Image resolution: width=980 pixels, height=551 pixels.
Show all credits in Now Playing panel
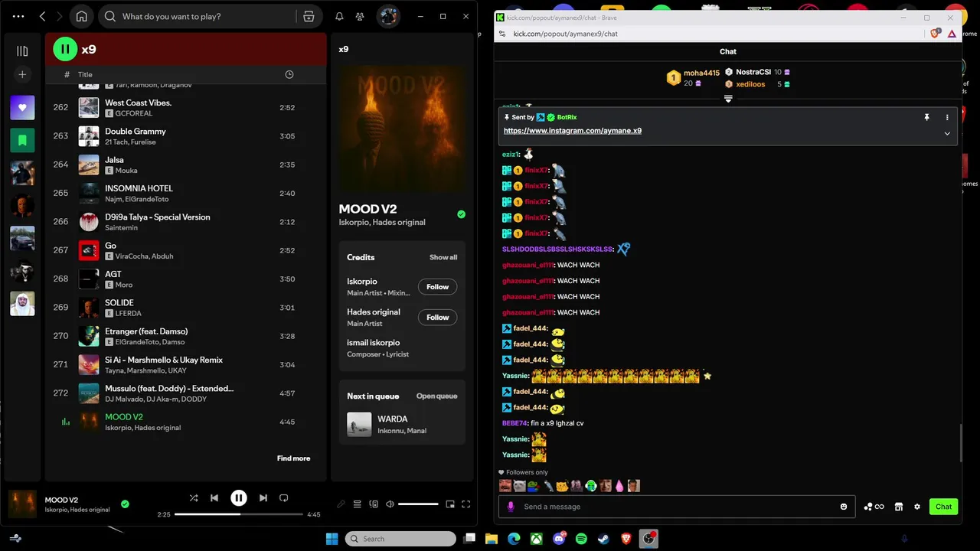pyautogui.click(x=443, y=257)
